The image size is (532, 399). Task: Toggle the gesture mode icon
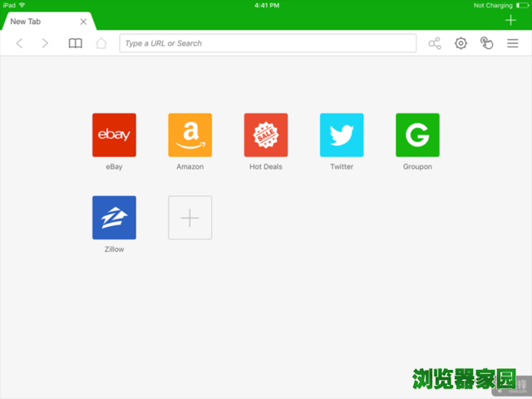click(x=487, y=43)
